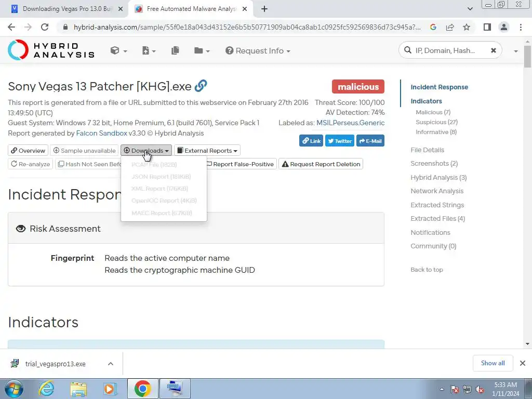Open a new browser tab
Screen dimensions: 532x399
click(264, 9)
